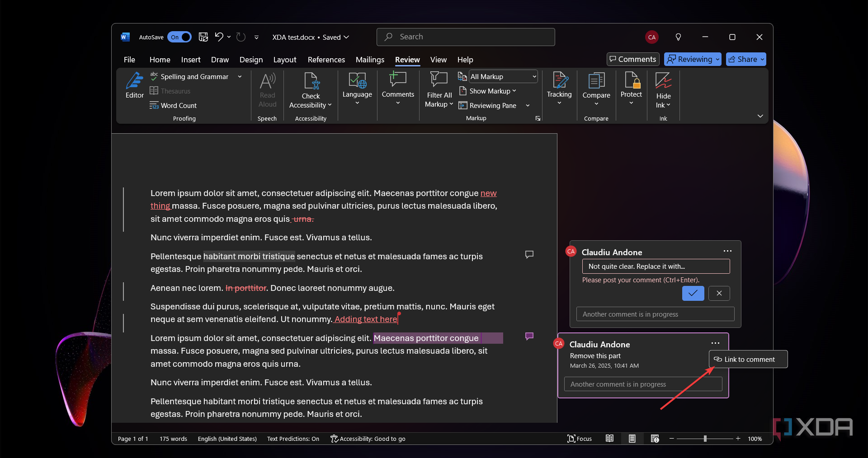Switch to the Insert tab
The image size is (868, 458).
point(191,60)
